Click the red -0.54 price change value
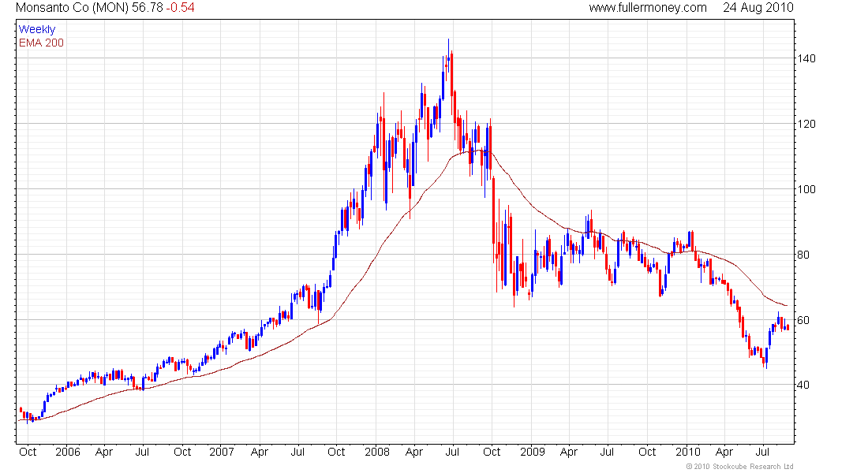The width and height of the screenshot is (868, 473). (x=180, y=8)
